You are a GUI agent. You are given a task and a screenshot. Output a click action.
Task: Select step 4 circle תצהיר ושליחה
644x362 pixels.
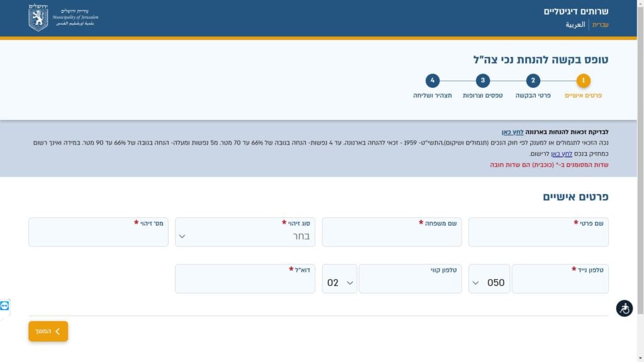(x=432, y=80)
